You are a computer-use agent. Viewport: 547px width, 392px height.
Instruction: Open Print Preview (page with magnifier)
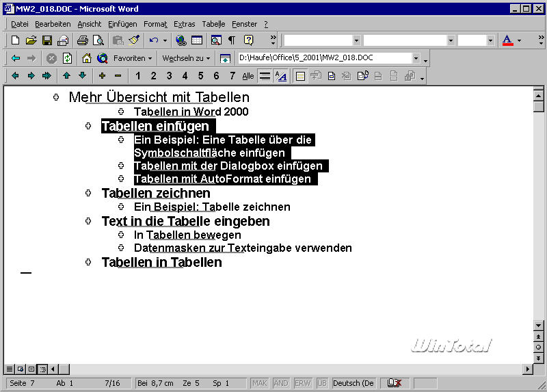pyautogui.click(x=98, y=40)
